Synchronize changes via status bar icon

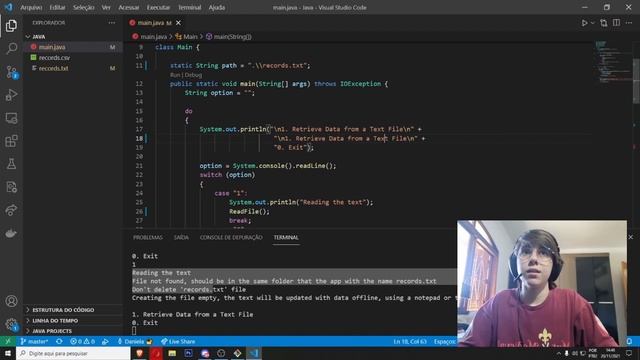60,341
